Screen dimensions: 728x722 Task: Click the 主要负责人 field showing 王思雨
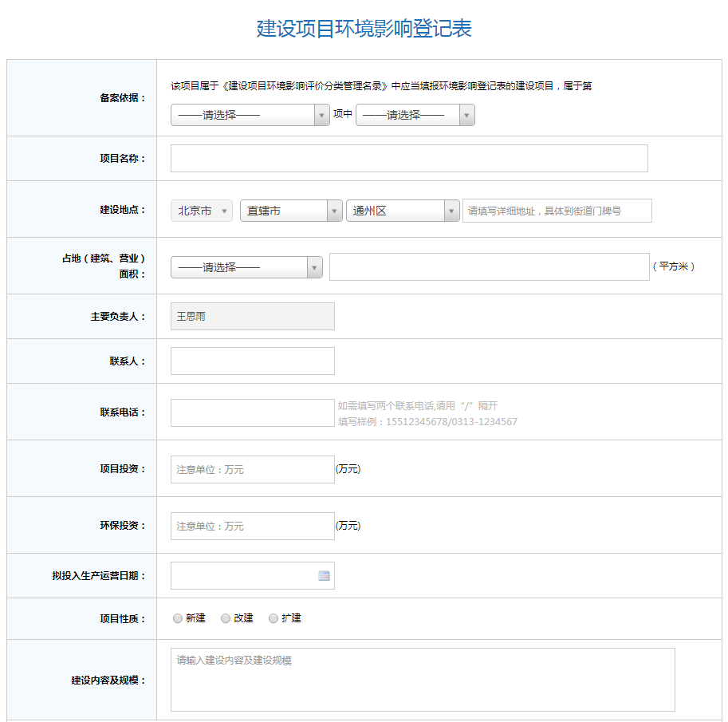(253, 317)
